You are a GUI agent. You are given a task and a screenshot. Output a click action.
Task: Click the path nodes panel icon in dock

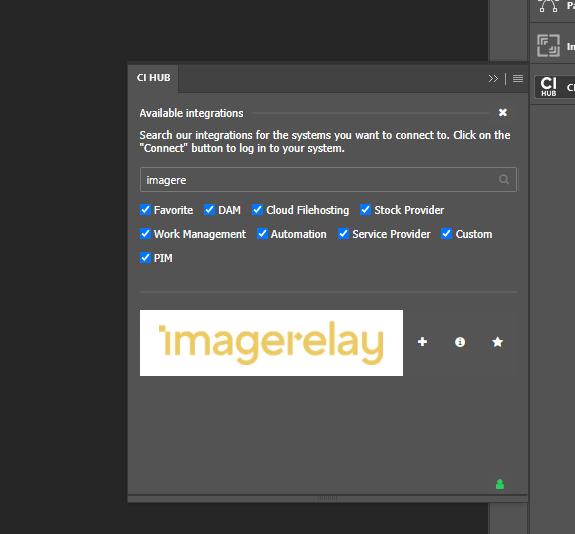[548, 6]
